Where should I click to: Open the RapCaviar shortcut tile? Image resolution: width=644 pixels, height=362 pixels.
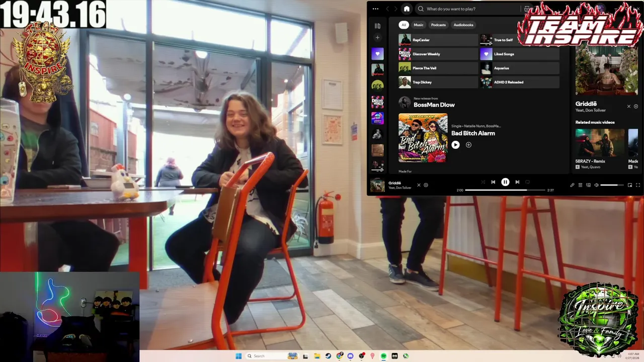tap(438, 40)
